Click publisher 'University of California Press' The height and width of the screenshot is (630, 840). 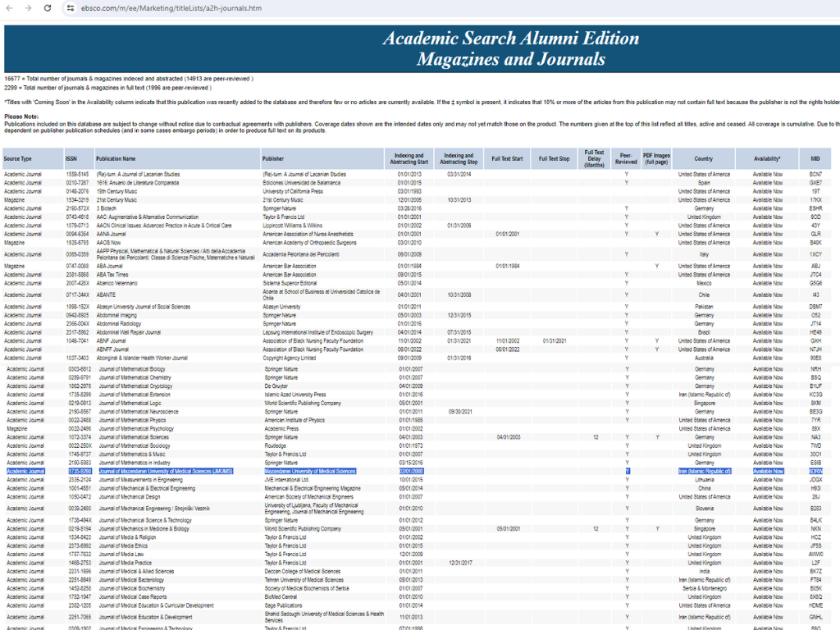click(x=293, y=191)
